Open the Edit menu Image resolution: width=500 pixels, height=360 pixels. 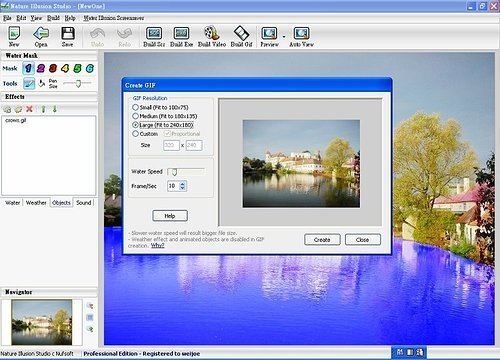coord(21,18)
